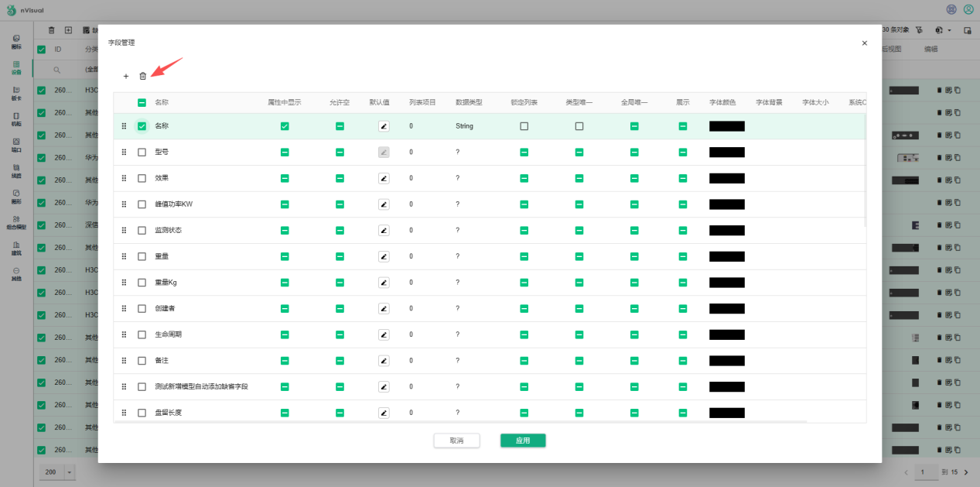Open 板卡 in the left sidebar

coord(16,94)
